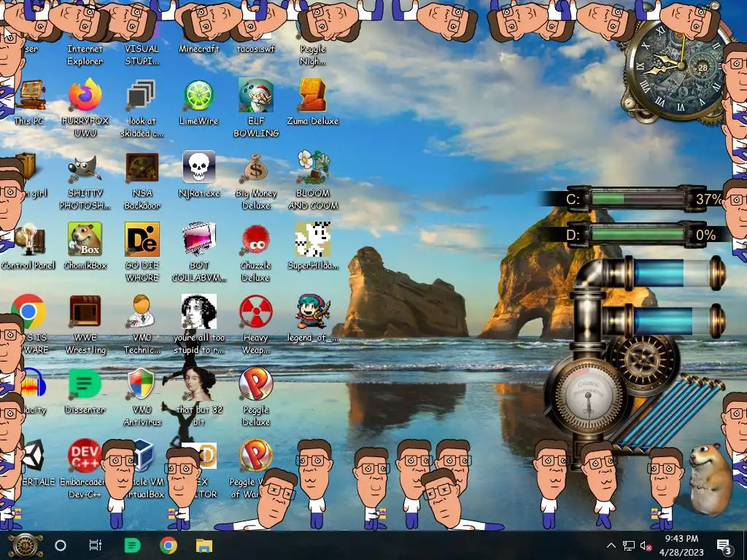Image resolution: width=747 pixels, height=560 pixels.
Task: Open the This PC desktop icon
Action: click(31, 96)
